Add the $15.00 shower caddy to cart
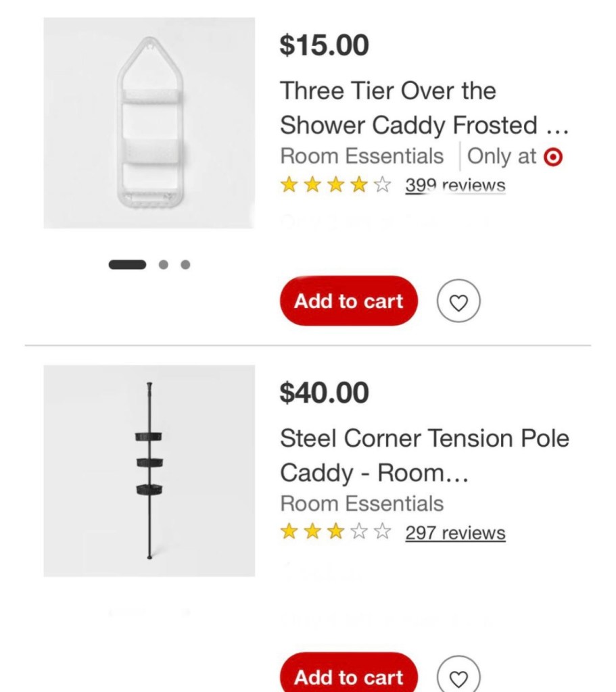The height and width of the screenshot is (692, 616). click(x=349, y=301)
